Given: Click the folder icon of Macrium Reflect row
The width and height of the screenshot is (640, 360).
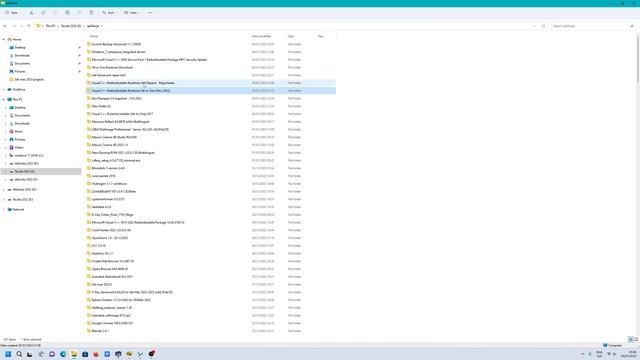Looking at the screenshot, I should pos(89,122).
